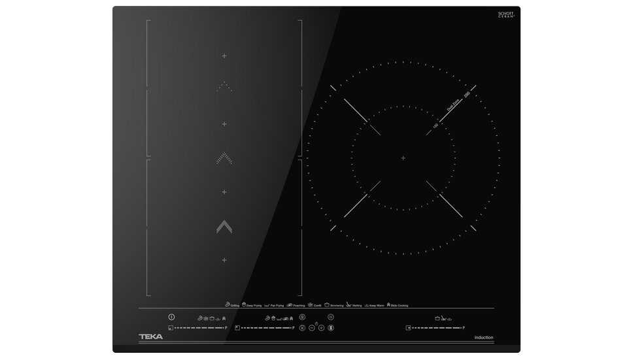
Task: Select the left flex zone selector square
Action: click(171, 328)
